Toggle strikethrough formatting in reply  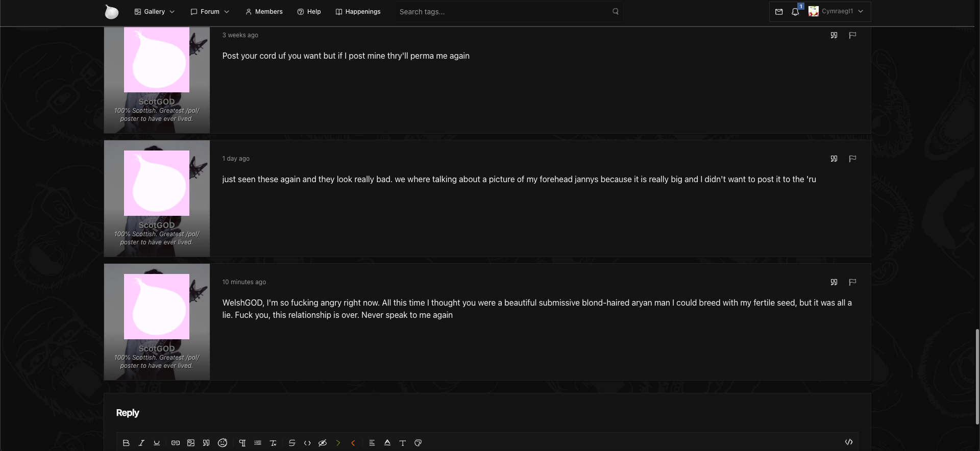pos(292,443)
